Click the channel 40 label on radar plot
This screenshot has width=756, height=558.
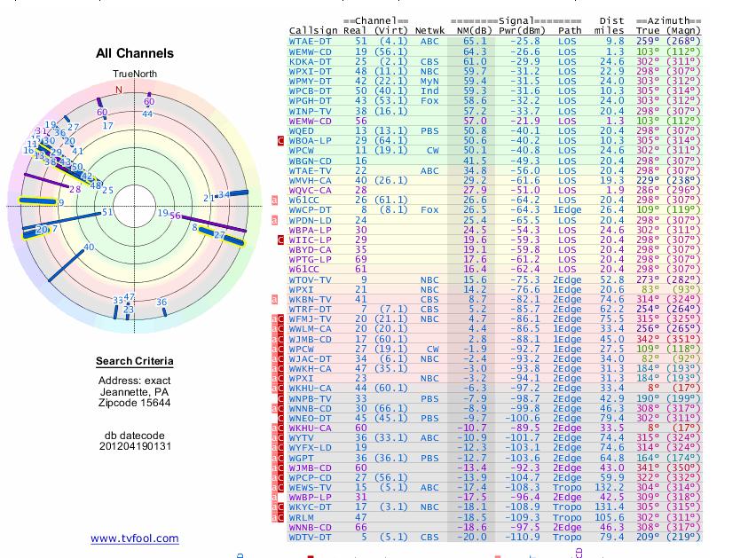pyautogui.click(x=89, y=248)
